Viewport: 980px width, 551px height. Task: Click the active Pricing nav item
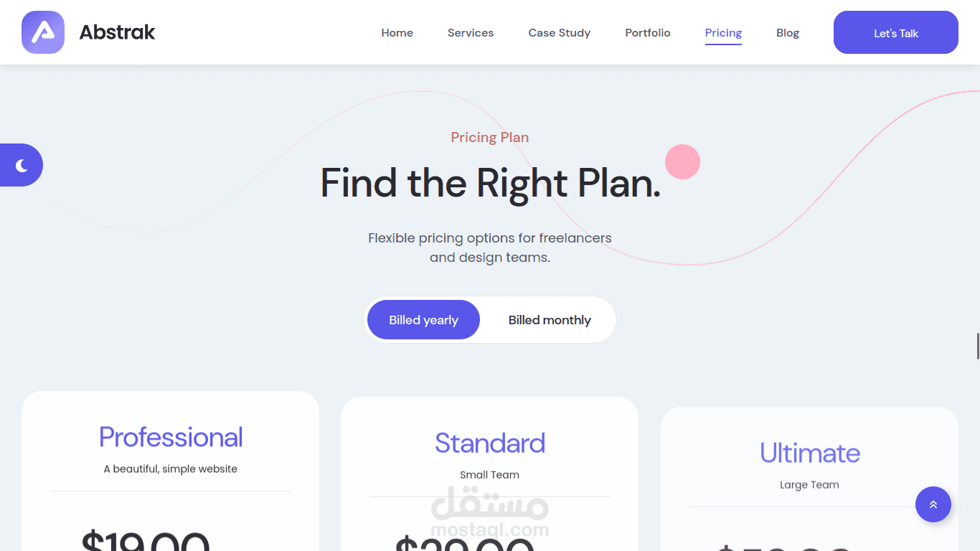tap(723, 33)
